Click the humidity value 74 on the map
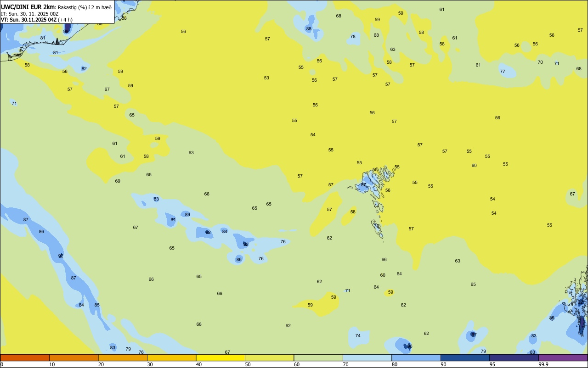Image resolution: width=588 pixels, height=368 pixels. click(x=358, y=336)
